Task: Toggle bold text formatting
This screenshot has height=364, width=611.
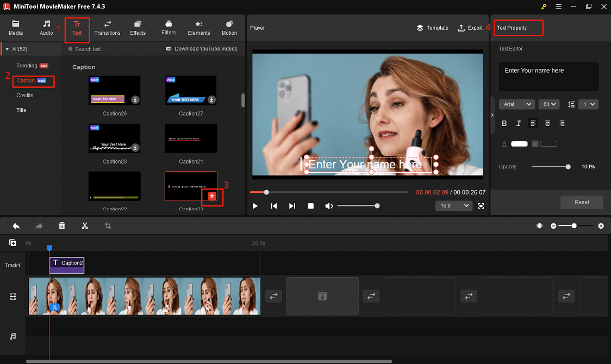Action: [504, 123]
